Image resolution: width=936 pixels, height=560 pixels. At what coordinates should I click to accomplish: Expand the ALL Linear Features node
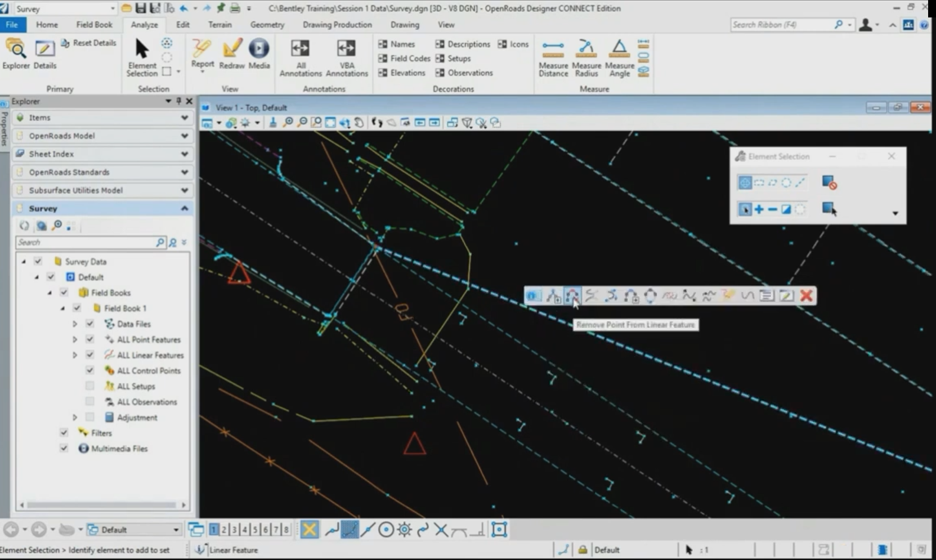pyautogui.click(x=74, y=355)
